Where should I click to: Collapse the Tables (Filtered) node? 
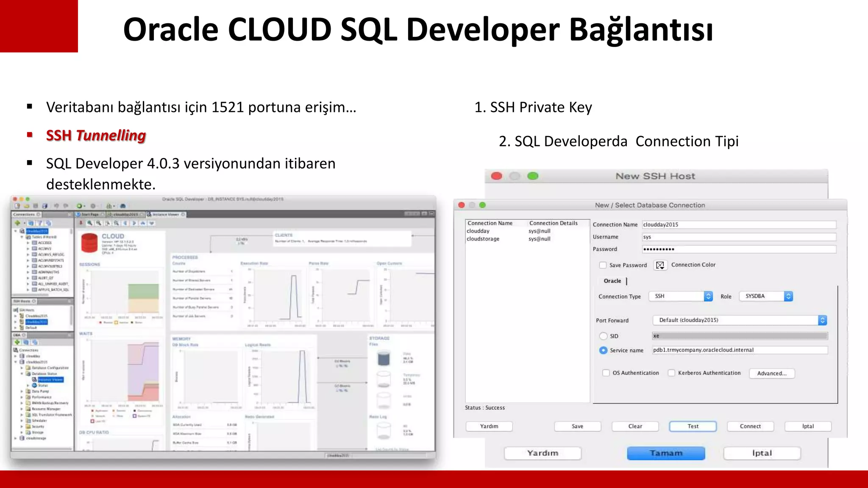tap(22, 237)
